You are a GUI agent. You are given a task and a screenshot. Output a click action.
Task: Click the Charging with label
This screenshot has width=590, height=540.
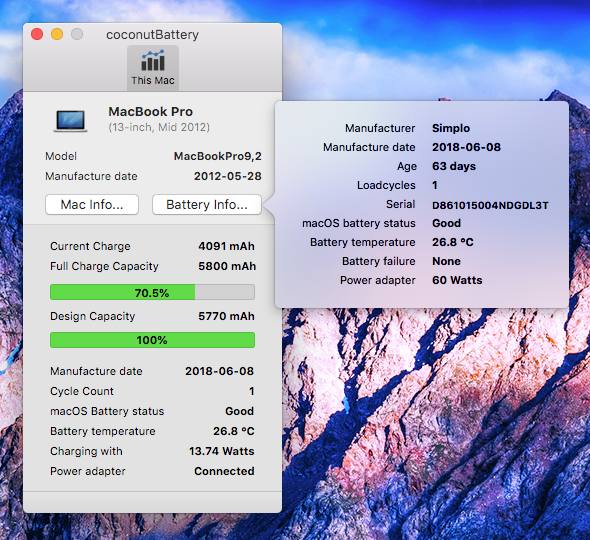[87, 451]
